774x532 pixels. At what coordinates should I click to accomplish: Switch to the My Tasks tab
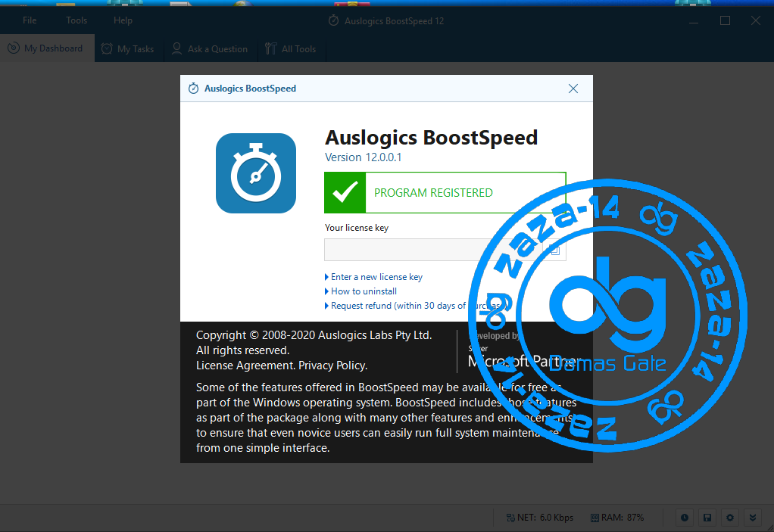point(128,49)
